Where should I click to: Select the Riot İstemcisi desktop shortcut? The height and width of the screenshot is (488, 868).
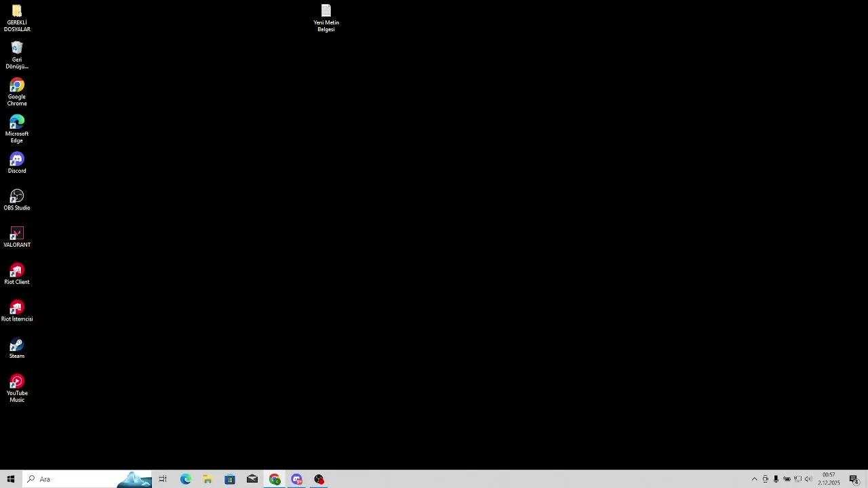pyautogui.click(x=17, y=312)
